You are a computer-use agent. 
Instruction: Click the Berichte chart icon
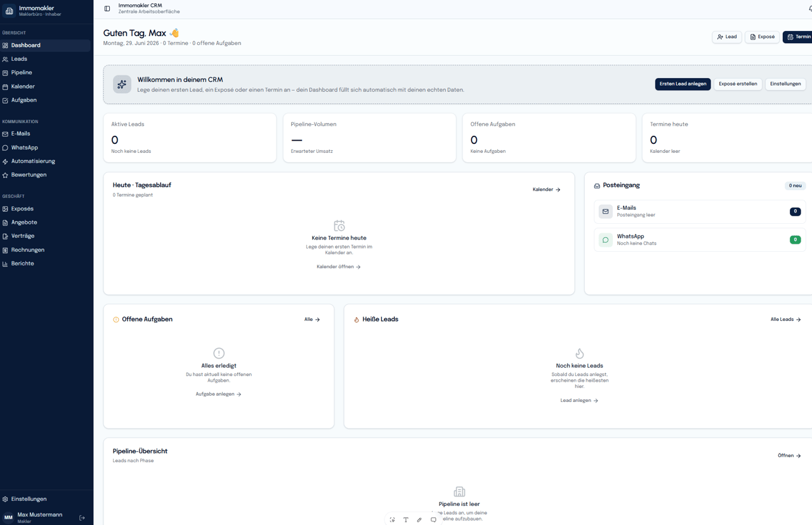tap(5, 264)
